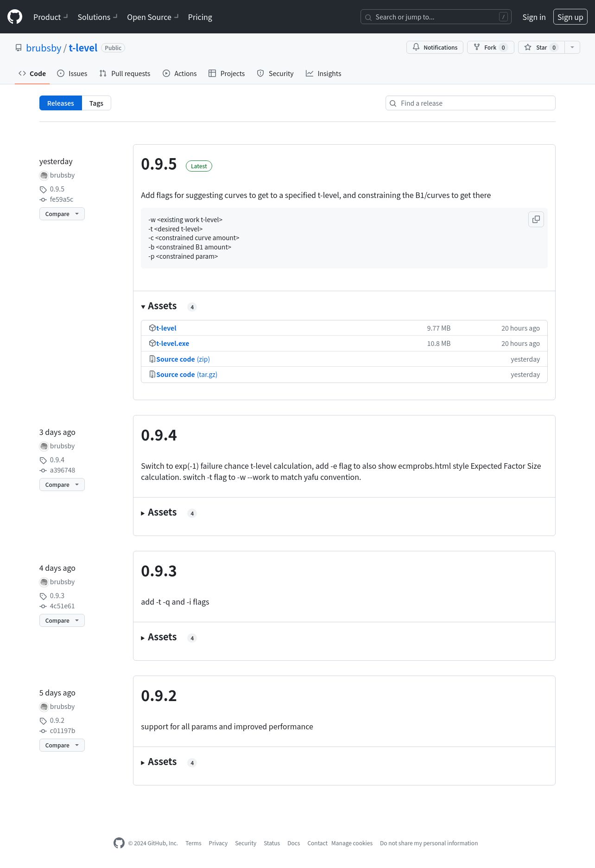Viewport: 595px width, 868px height.
Task: Open footer Terms link
Action: click(x=193, y=843)
